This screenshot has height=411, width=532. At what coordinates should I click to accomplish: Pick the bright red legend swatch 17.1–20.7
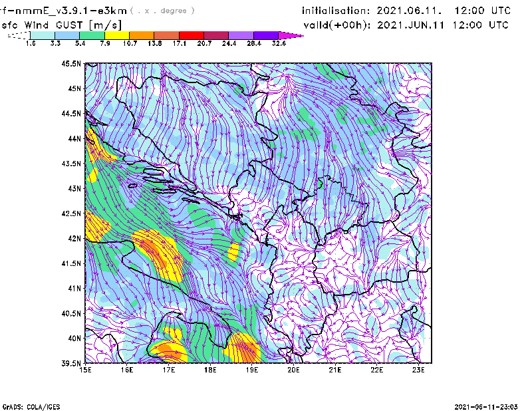[192, 35]
